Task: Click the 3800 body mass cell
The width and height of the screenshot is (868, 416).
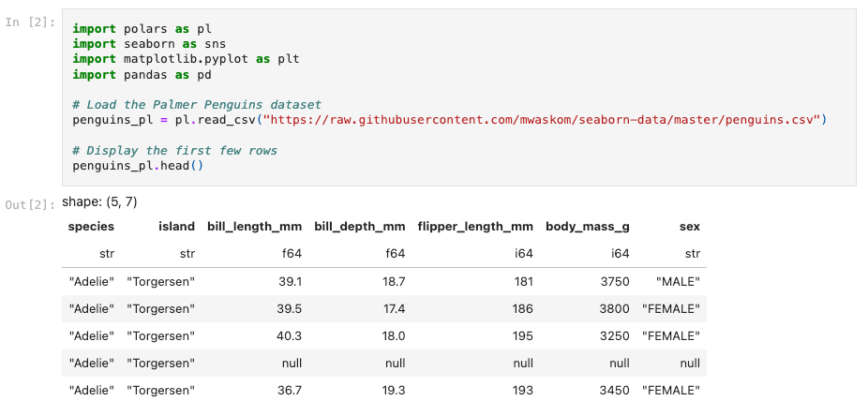Action: tap(615, 308)
